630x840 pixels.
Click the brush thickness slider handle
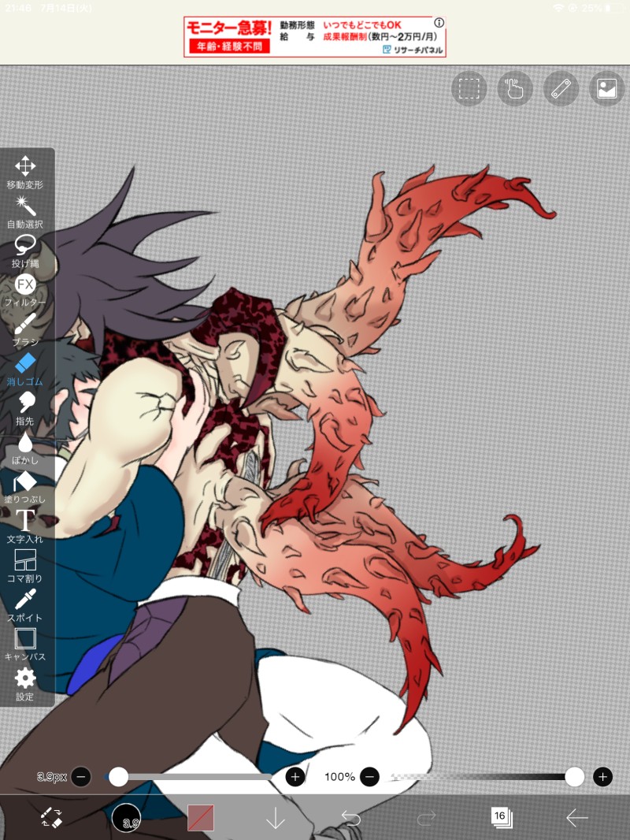[x=118, y=776]
